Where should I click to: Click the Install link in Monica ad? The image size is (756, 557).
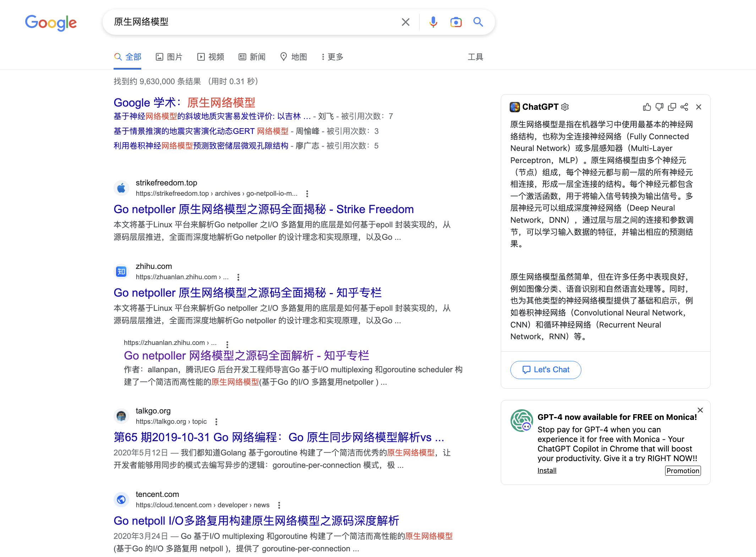[x=547, y=470]
